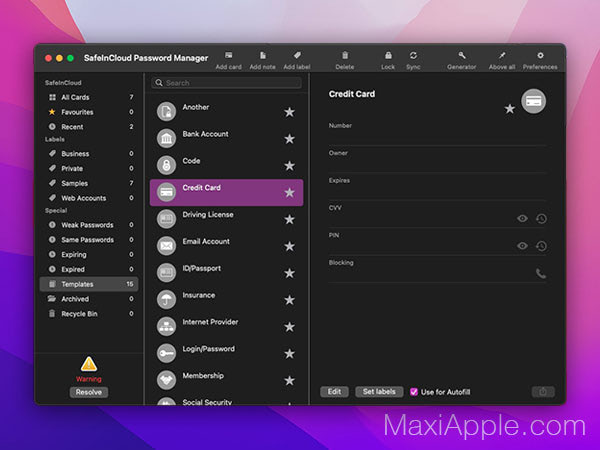Start a Sync with the sync icon
600x450 pixels.
pyautogui.click(x=413, y=55)
